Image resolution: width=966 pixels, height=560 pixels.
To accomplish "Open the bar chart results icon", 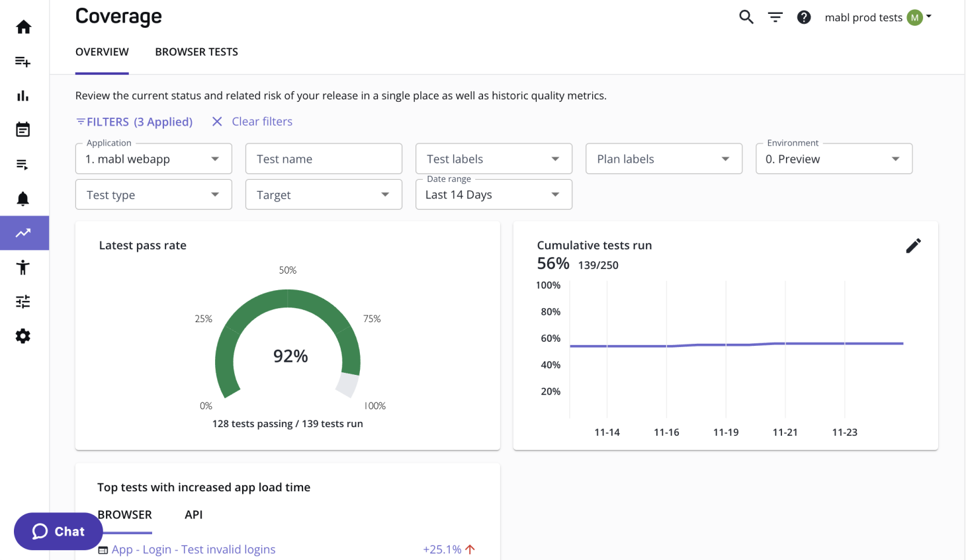I will click(x=23, y=95).
